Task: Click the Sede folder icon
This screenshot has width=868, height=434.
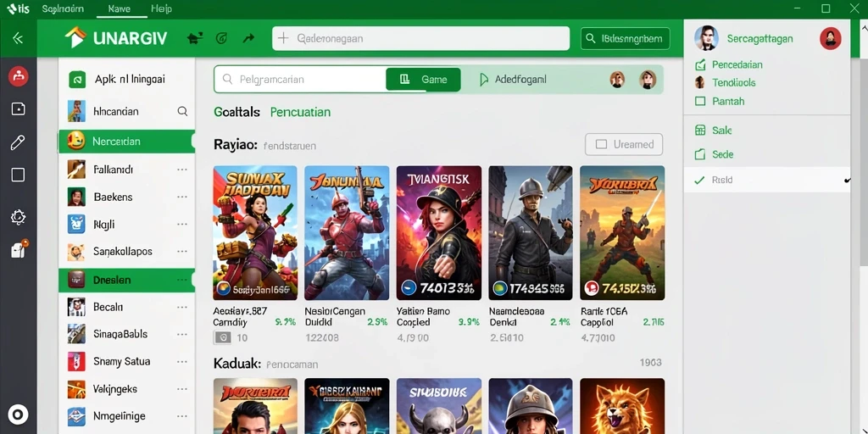Action: pyautogui.click(x=700, y=154)
